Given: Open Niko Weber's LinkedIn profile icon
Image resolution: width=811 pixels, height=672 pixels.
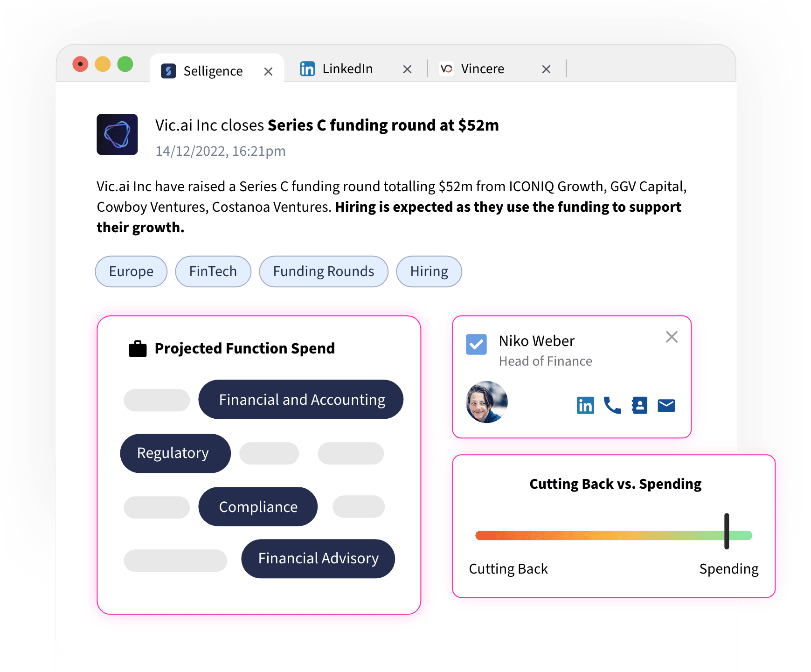Looking at the screenshot, I should point(585,405).
